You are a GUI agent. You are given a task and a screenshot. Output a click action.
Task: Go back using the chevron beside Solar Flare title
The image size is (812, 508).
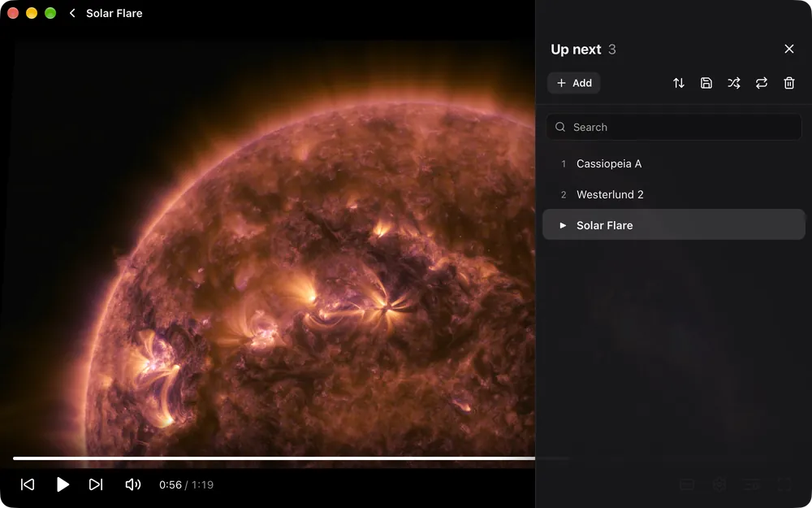[72, 14]
